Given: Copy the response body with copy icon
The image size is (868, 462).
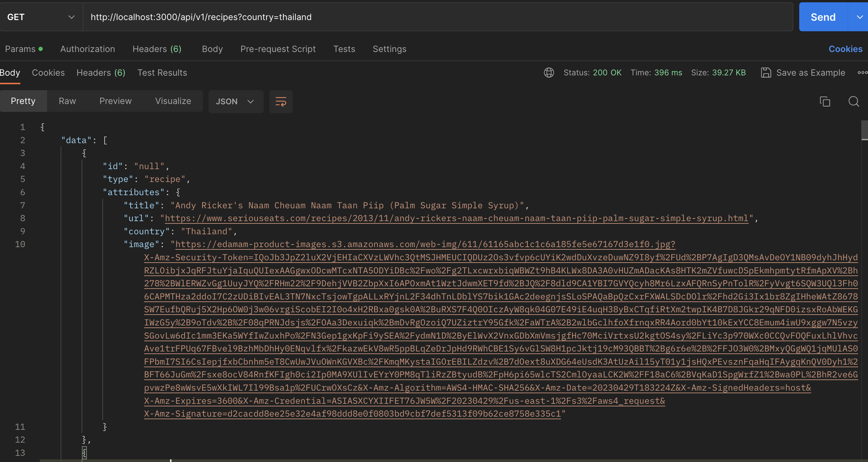Looking at the screenshot, I should 825,101.
